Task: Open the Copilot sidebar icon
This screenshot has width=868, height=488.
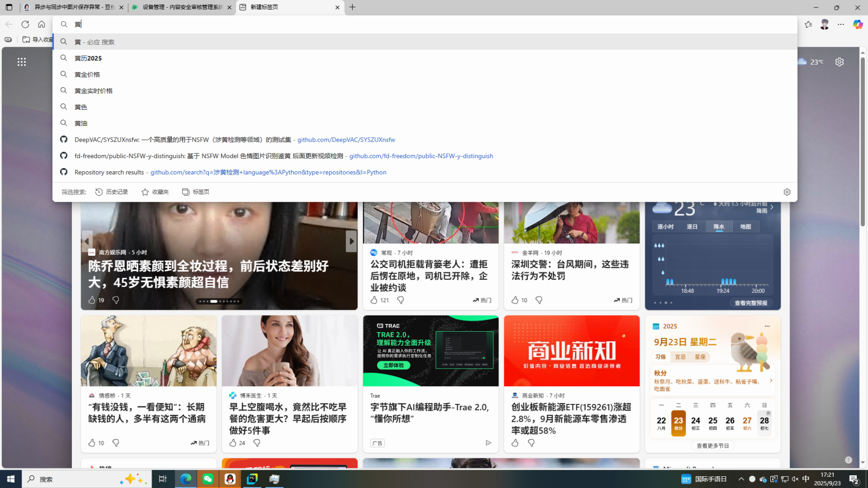Action: 857,24
